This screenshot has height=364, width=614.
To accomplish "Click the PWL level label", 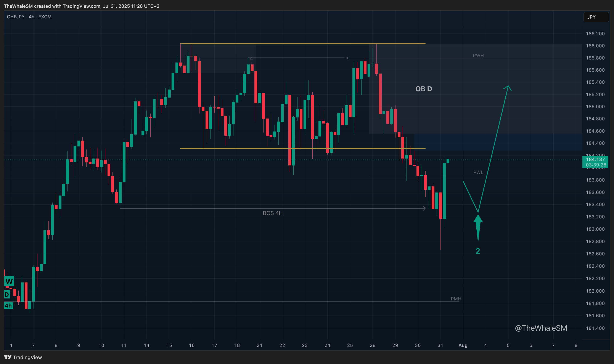I will [x=478, y=172].
